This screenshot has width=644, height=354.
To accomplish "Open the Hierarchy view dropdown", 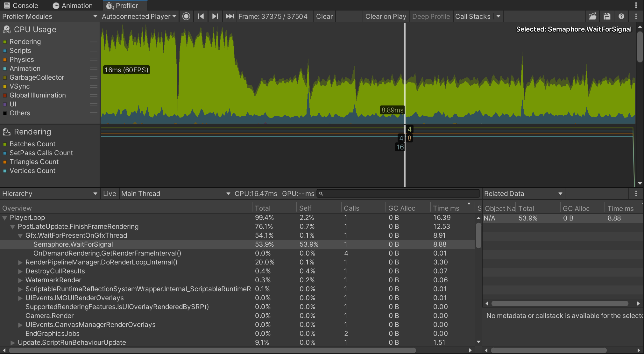I will 50,193.
